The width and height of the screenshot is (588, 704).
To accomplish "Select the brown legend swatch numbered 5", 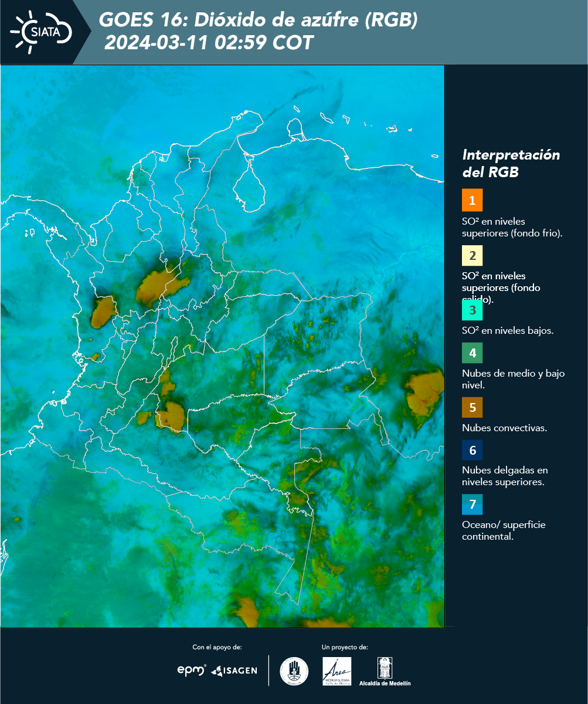I will point(472,407).
